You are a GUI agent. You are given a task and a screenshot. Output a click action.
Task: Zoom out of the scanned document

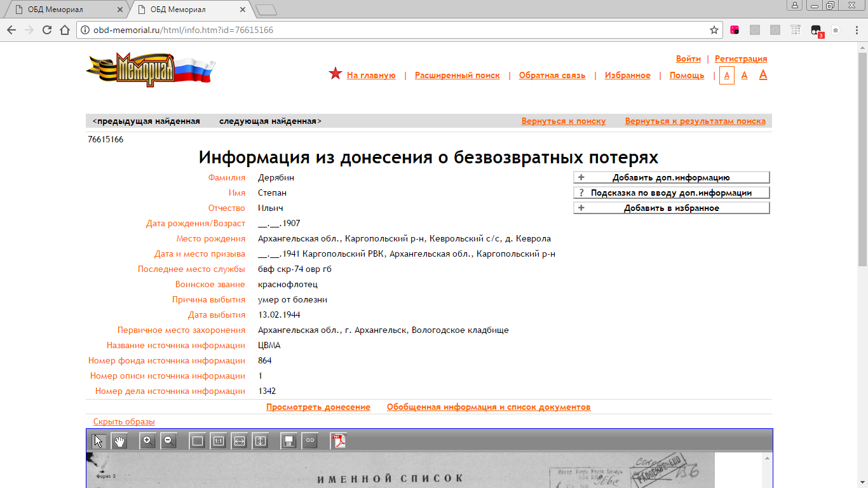pos(168,441)
